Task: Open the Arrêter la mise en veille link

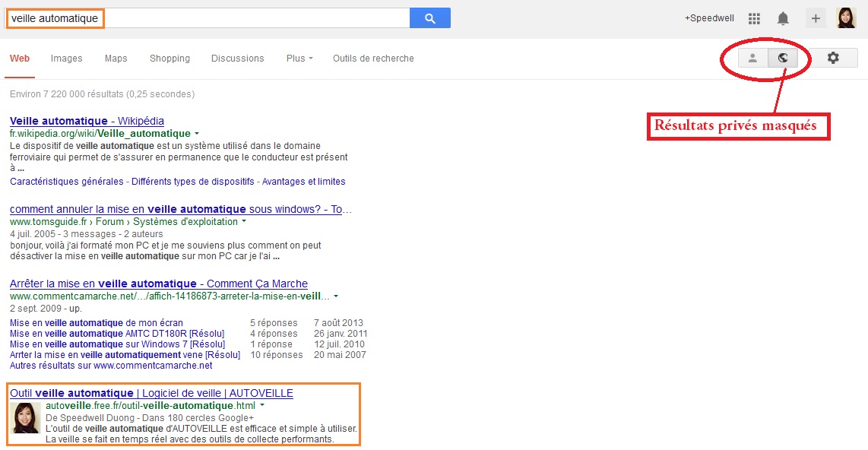Action: click(158, 284)
